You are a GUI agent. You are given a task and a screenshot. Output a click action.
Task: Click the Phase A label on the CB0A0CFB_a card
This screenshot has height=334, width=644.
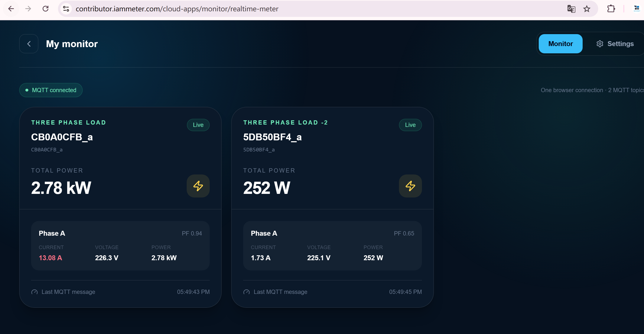pyautogui.click(x=52, y=233)
